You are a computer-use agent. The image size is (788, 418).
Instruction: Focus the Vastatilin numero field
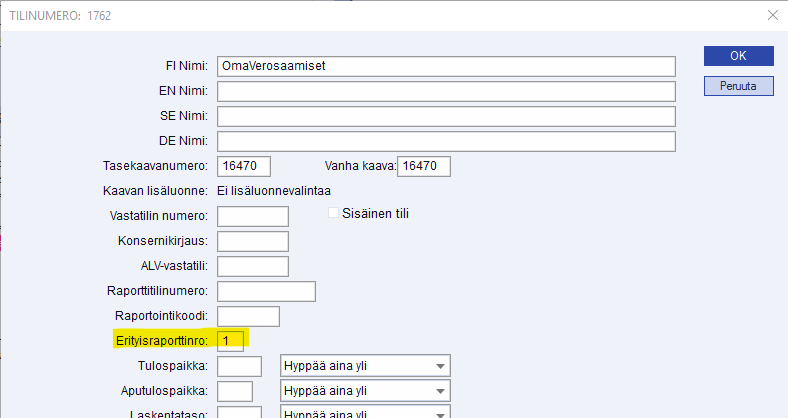pos(252,216)
